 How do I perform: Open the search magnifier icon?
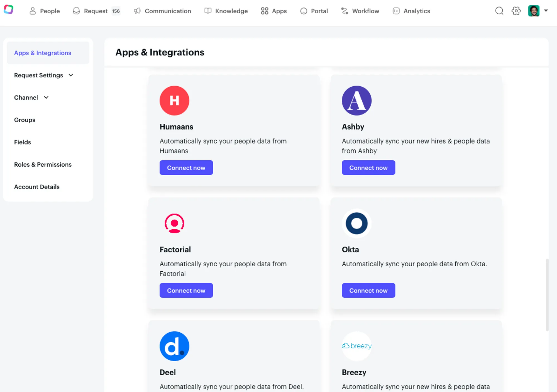click(499, 11)
